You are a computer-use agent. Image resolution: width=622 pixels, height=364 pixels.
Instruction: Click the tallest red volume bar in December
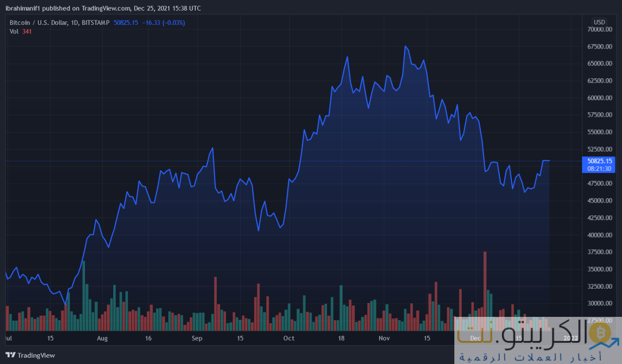click(x=485, y=282)
